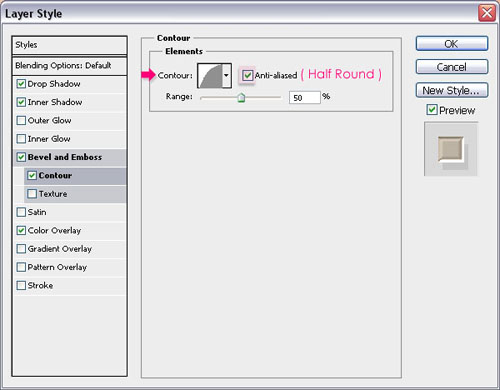Turn on the Texture checkbox

point(32,194)
